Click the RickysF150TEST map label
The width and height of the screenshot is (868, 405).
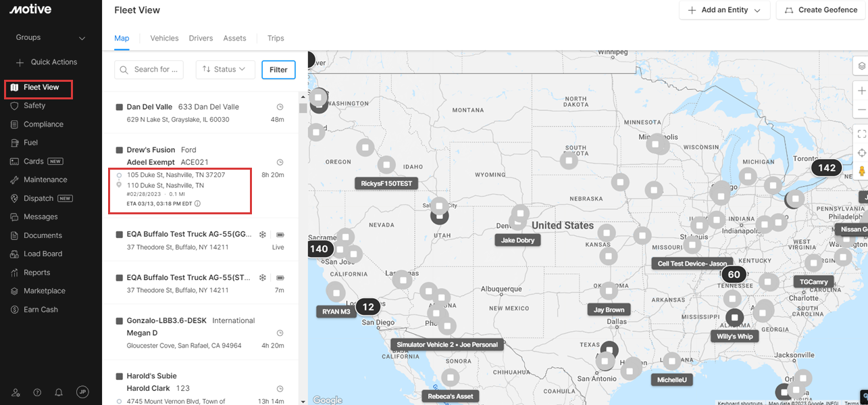click(386, 183)
